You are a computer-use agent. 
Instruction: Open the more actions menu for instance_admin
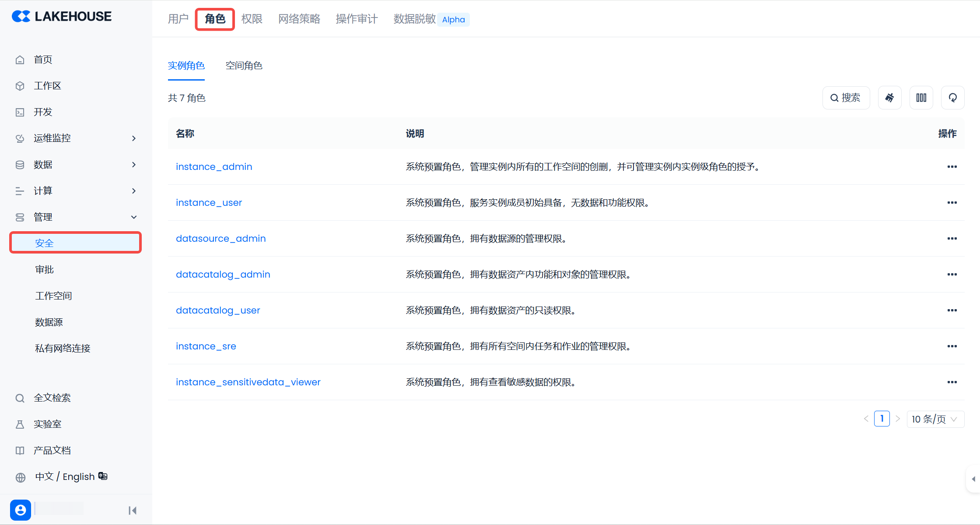click(952, 167)
